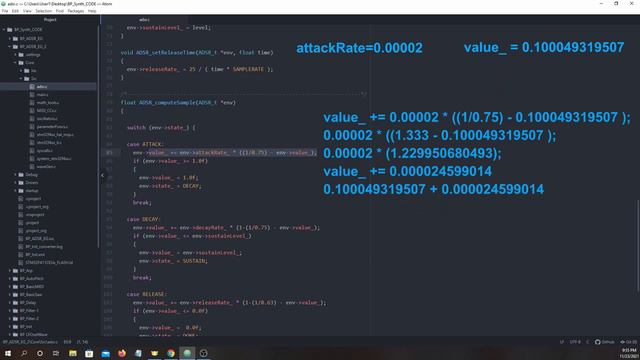Click the editor vertical scrollbar

638,246
